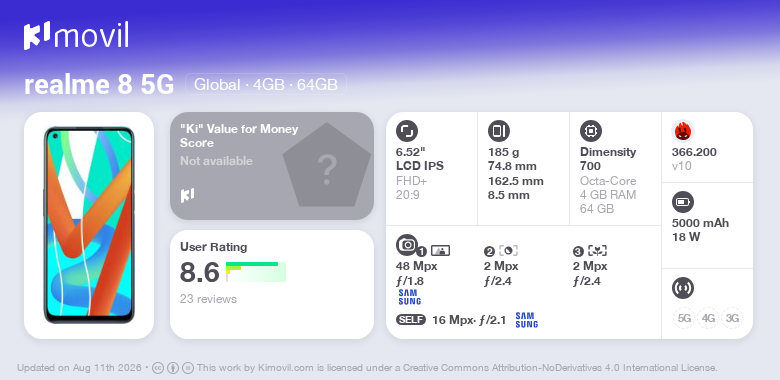This screenshot has height=380, width=780.
Task: Open the Kimovil.com license link
Action: 286,369
